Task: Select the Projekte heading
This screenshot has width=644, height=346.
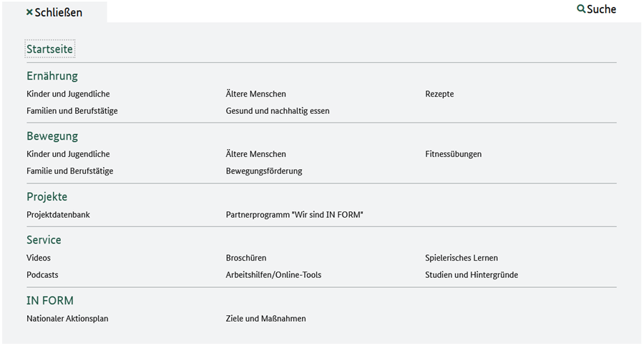Action: [47, 197]
